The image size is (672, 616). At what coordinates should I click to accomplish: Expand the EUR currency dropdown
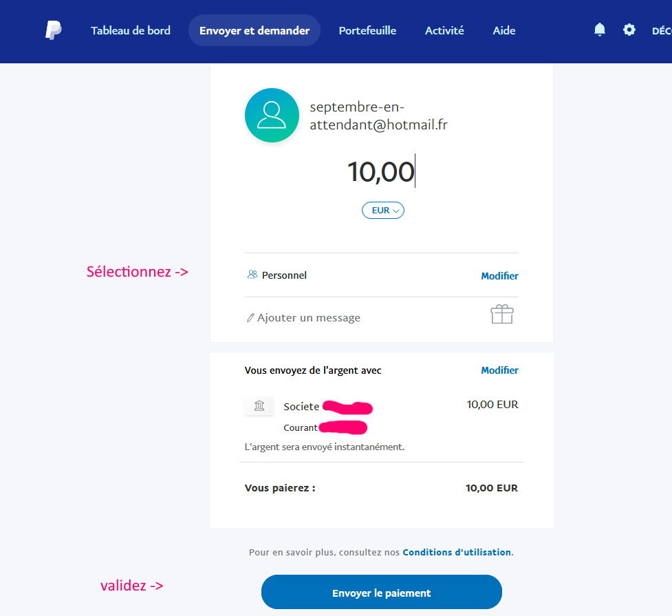tap(383, 211)
